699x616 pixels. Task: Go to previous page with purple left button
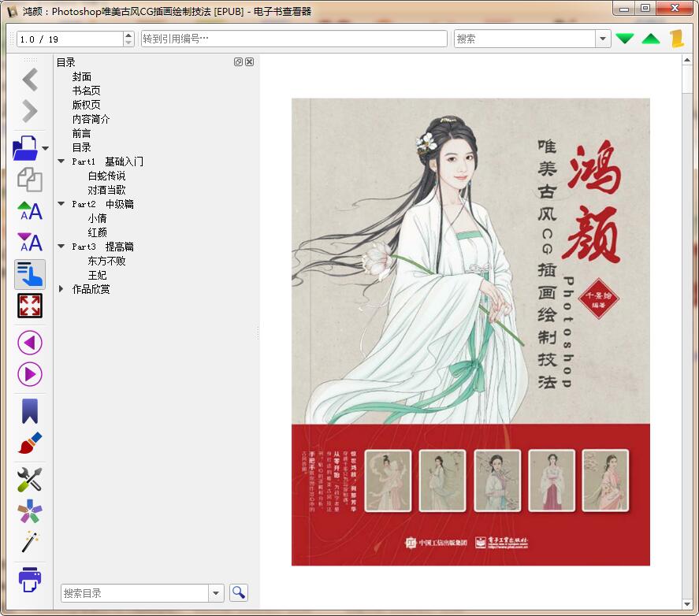(30, 343)
